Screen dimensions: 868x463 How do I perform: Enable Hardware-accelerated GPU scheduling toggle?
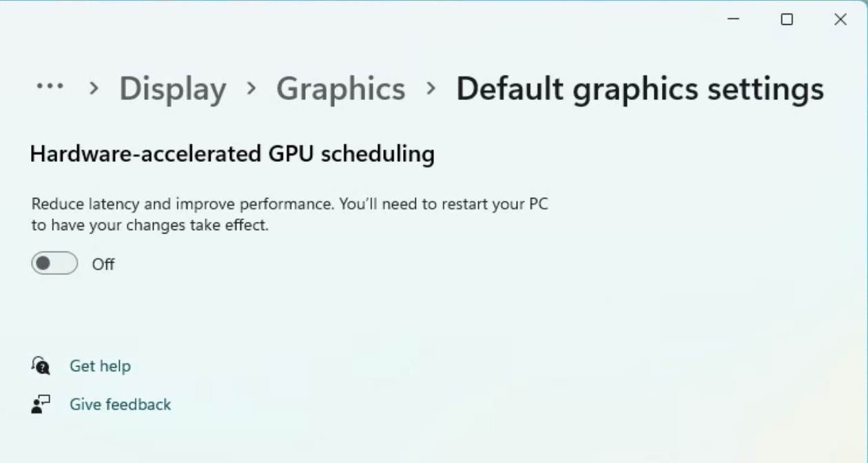tap(54, 263)
